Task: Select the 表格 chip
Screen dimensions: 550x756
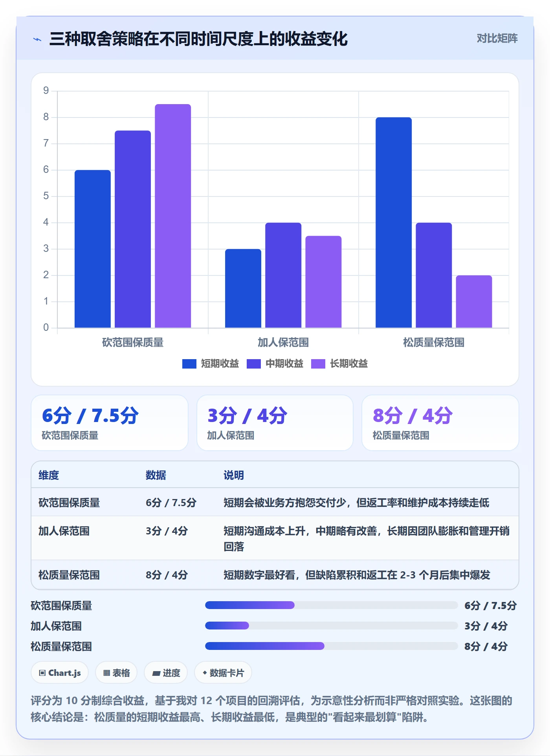Action: [x=116, y=673]
